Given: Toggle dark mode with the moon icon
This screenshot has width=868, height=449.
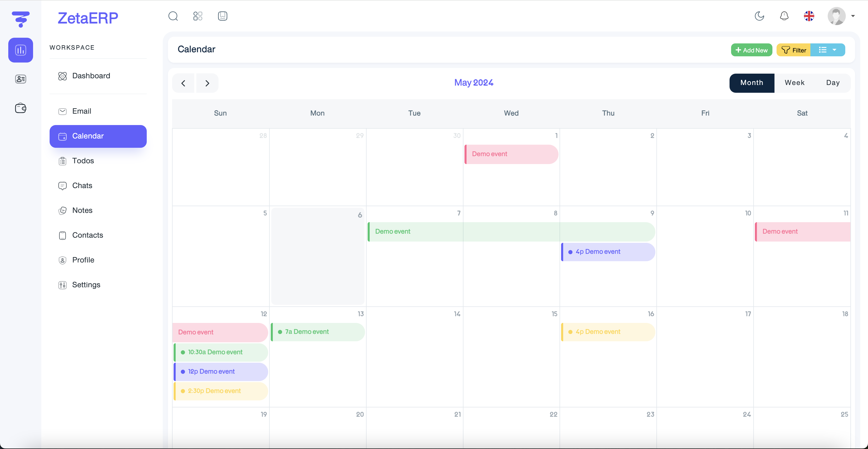Looking at the screenshot, I should (x=759, y=16).
